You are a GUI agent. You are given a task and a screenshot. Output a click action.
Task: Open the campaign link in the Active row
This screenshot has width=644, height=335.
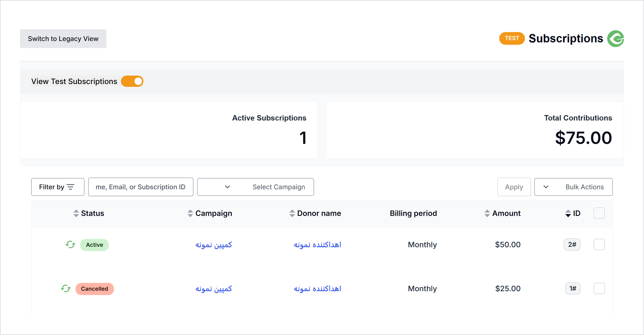point(214,245)
